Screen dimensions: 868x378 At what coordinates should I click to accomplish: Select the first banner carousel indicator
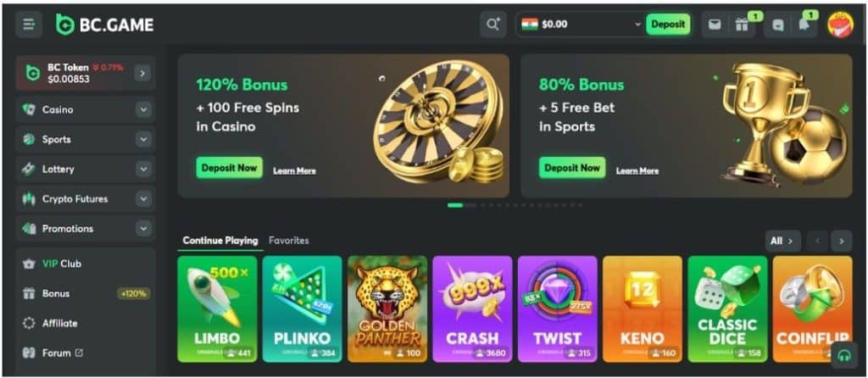(455, 205)
